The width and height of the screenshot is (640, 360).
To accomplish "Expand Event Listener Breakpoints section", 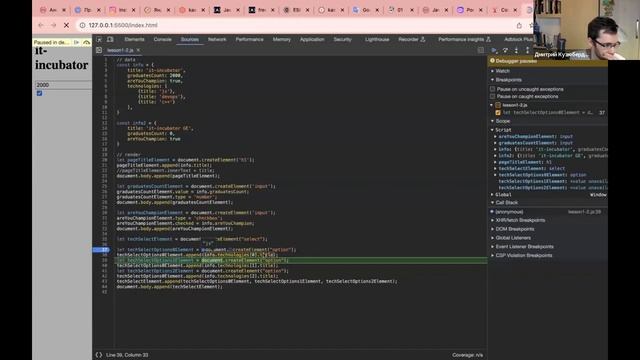I will 524,247.
